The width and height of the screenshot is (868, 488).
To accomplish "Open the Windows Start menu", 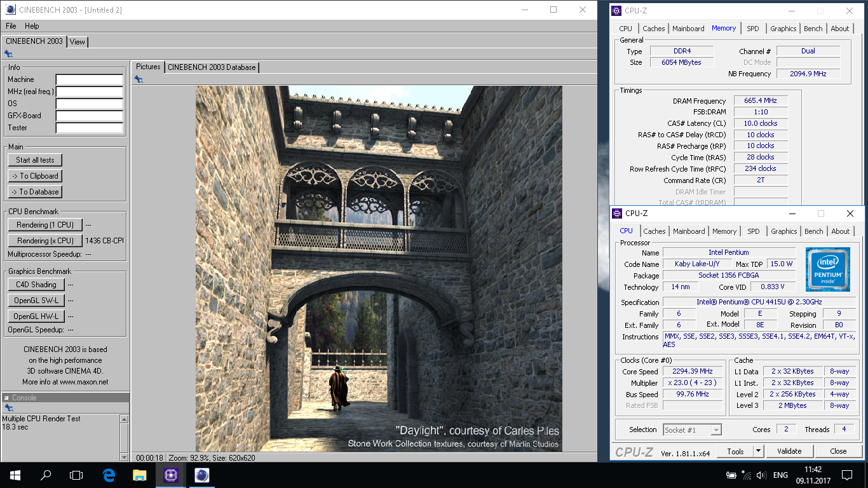I will click(x=15, y=475).
